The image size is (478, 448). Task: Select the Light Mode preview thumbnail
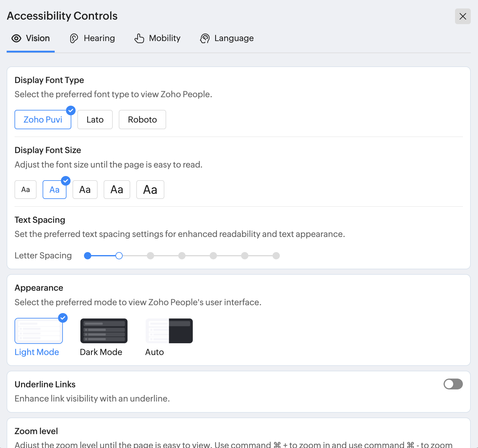[x=39, y=331]
